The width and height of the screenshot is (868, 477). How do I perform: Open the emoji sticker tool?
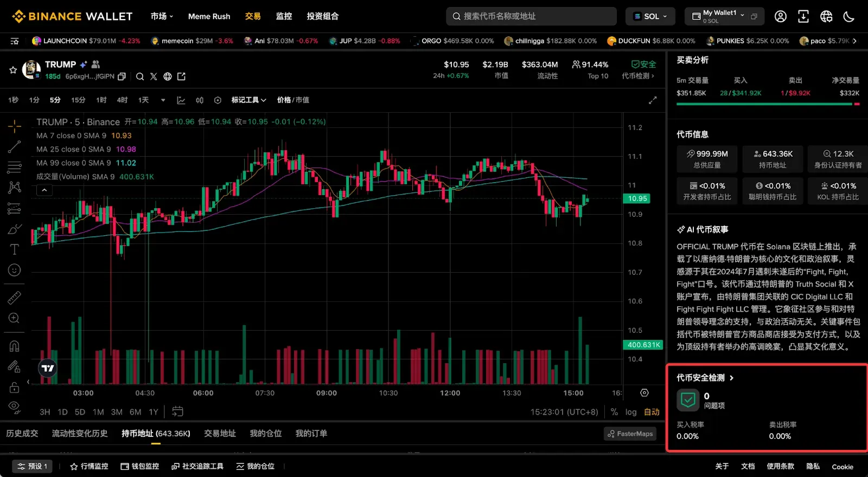tap(15, 270)
